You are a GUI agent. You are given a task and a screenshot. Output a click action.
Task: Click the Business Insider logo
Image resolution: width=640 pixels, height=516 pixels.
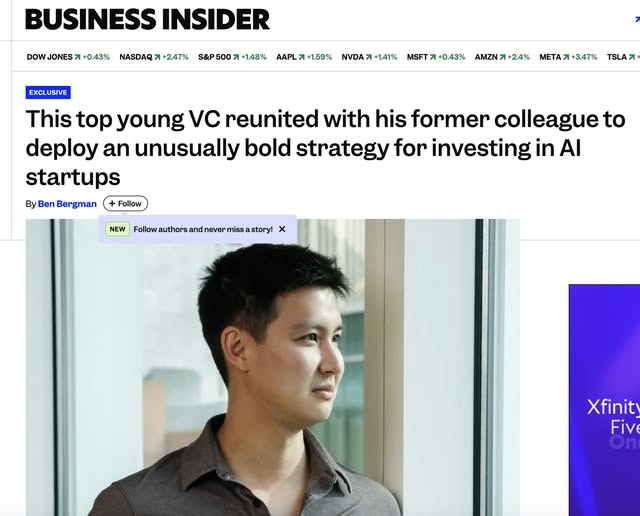coord(147,19)
